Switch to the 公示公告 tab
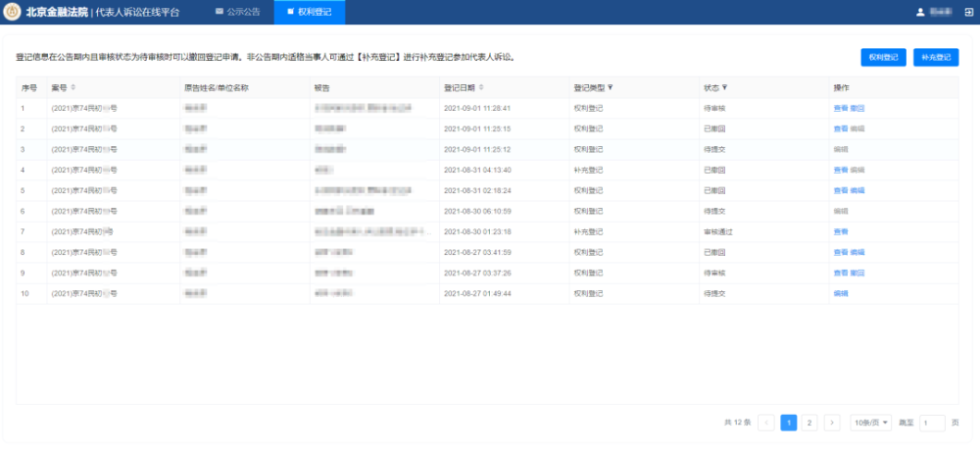 [x=238, y=12]
